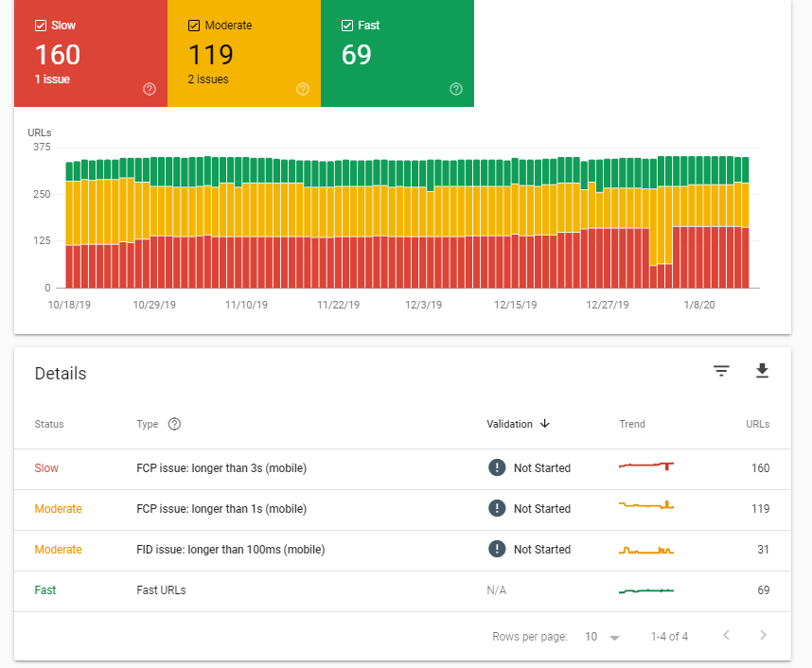This screenshot has width=812, height=668.
Task: Click help icon on Slow card
Action: pyautogui.click(x=150, y=89)
